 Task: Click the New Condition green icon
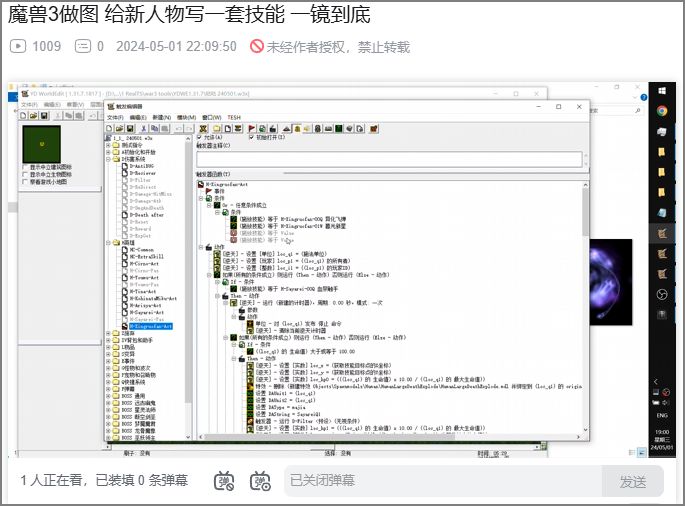(262, 128)
